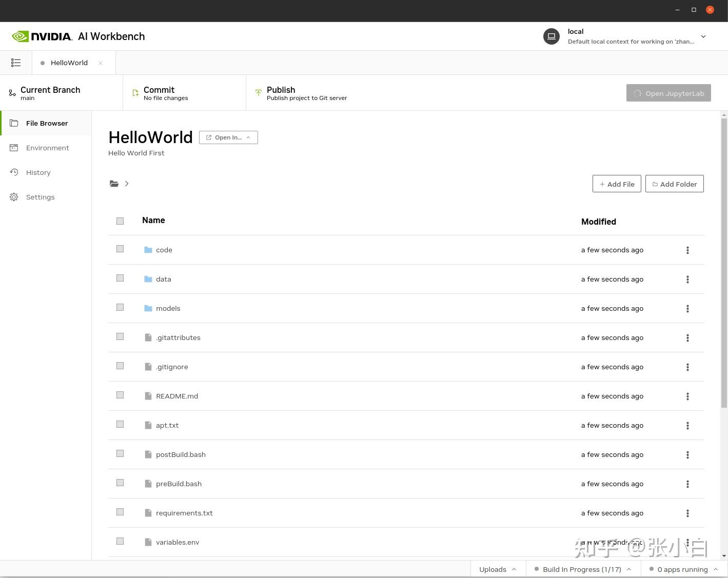Select the checkbox next to README.md
The image size is (728, 578).
pos(120,395)
